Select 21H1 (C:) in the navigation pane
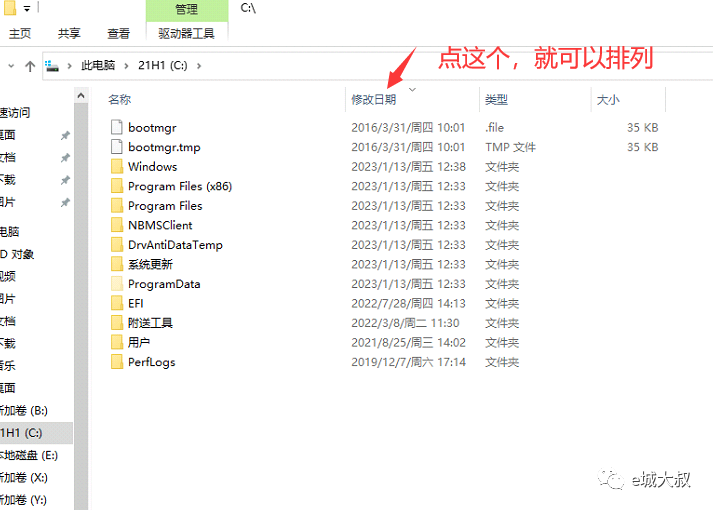 click(x=24, y=432)
